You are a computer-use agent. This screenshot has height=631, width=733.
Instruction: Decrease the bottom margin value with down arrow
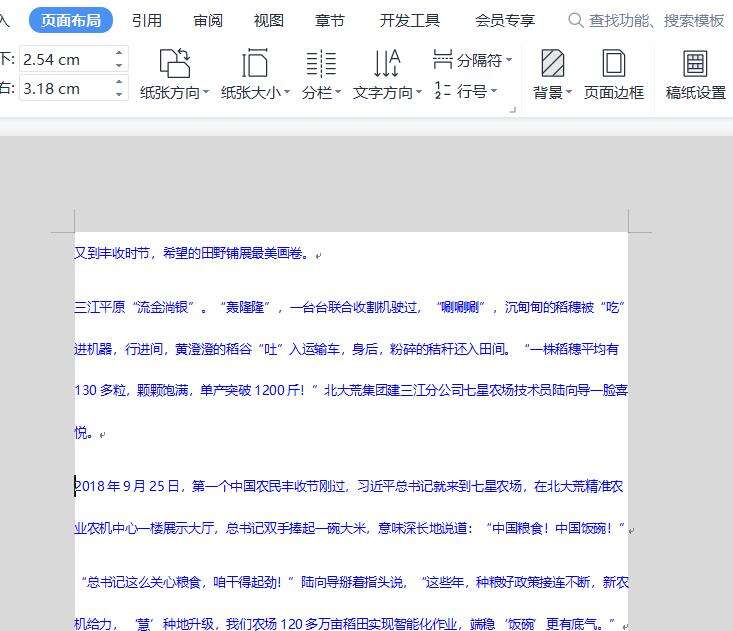(x=119, y=65)
